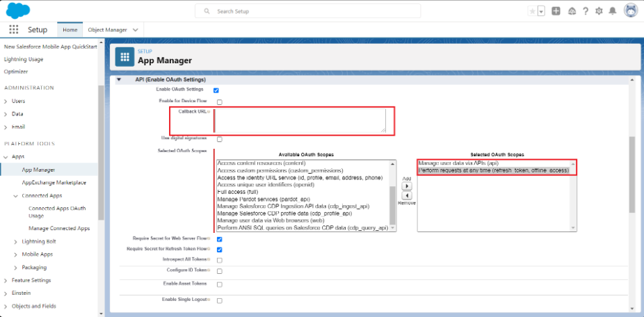Toggle Require Secret for Web Server Flow
Screen dimensions: 644x317
point(219,239)
